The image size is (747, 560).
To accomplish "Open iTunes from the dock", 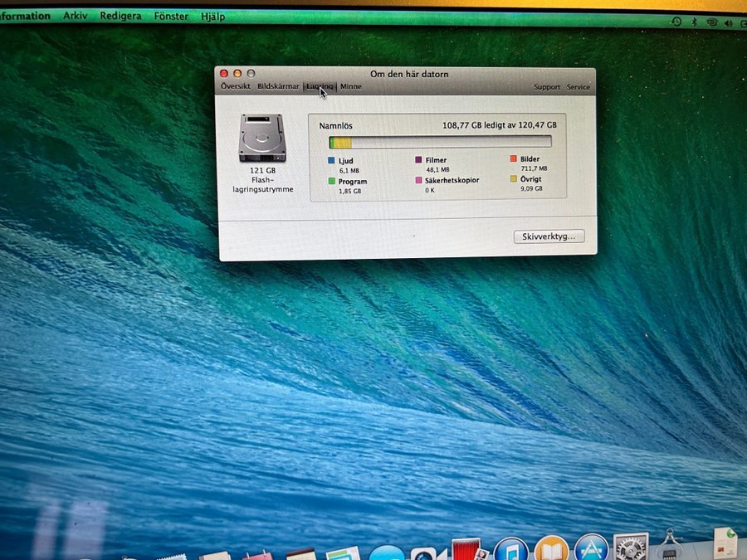I will point(511,550).
